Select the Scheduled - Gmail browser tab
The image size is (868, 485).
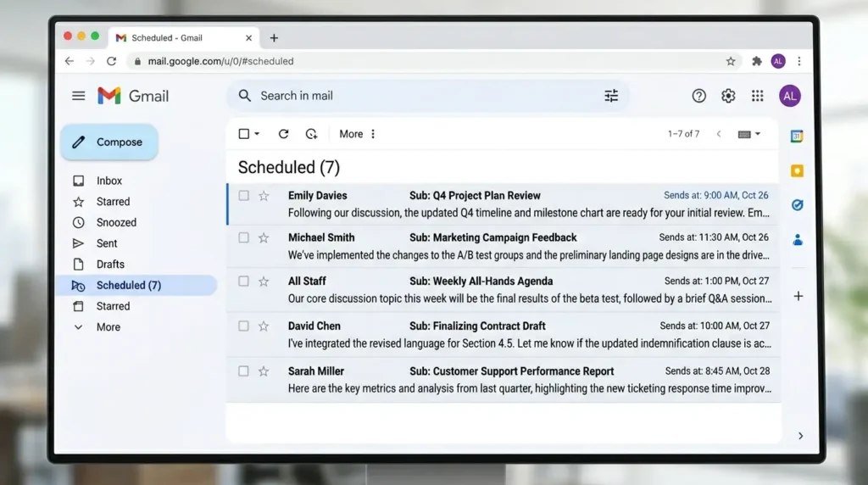click(x=184, y=37)
